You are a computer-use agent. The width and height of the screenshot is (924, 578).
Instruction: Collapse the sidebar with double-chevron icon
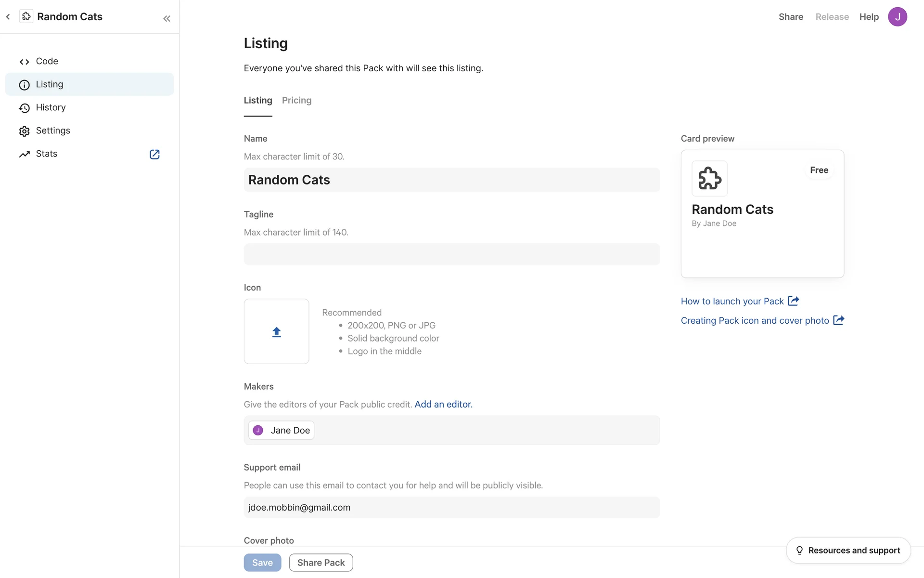coord(167,18)
